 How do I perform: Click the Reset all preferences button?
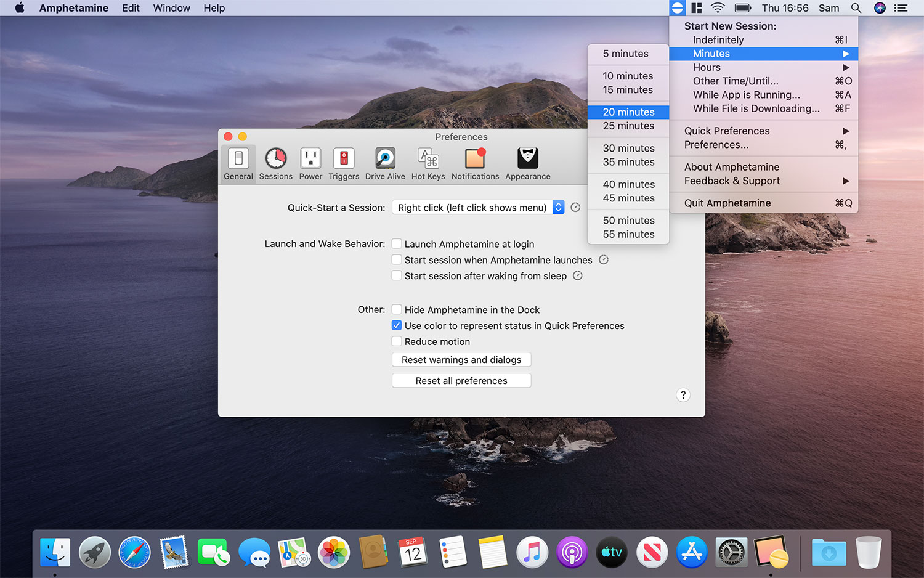point(461,381)
